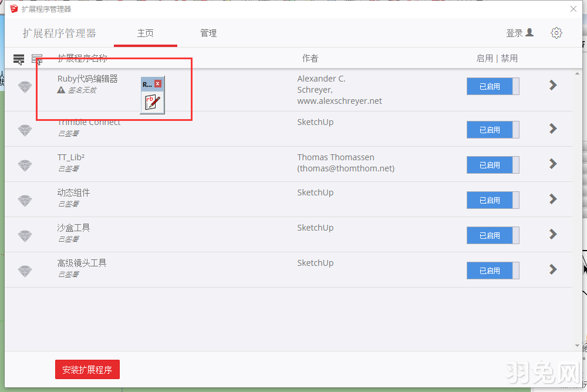Click the 安装扩展程序 button

(87, 370)
